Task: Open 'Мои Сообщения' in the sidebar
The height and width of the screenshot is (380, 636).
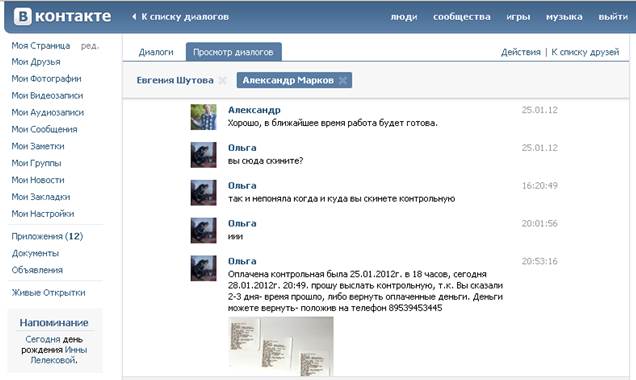Action: click(x=44, y=129)
